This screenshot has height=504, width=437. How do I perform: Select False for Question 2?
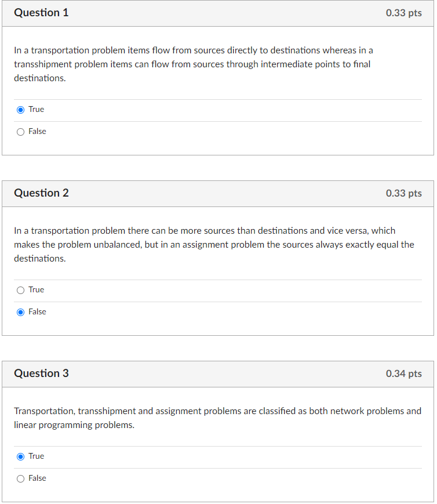tap(20, 311)
